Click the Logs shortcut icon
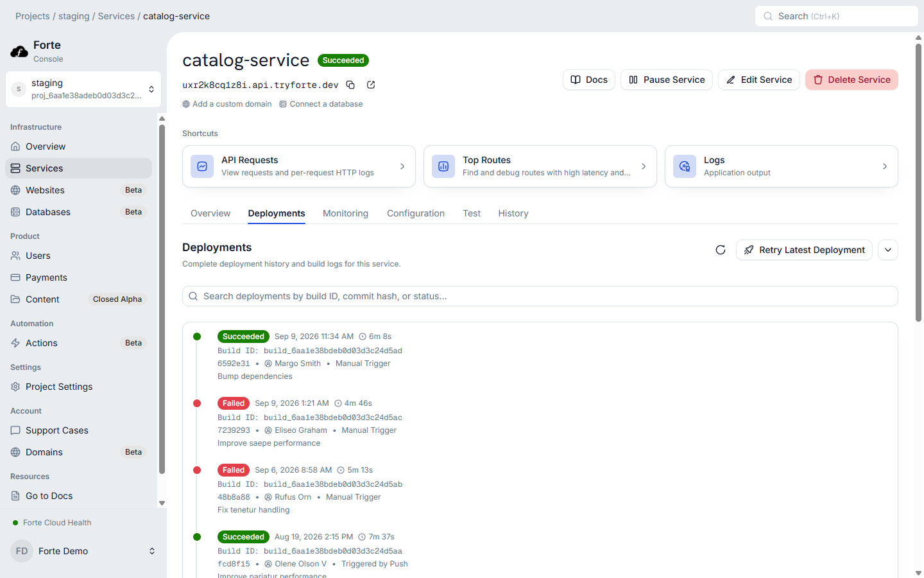 [x=685, y=166]
